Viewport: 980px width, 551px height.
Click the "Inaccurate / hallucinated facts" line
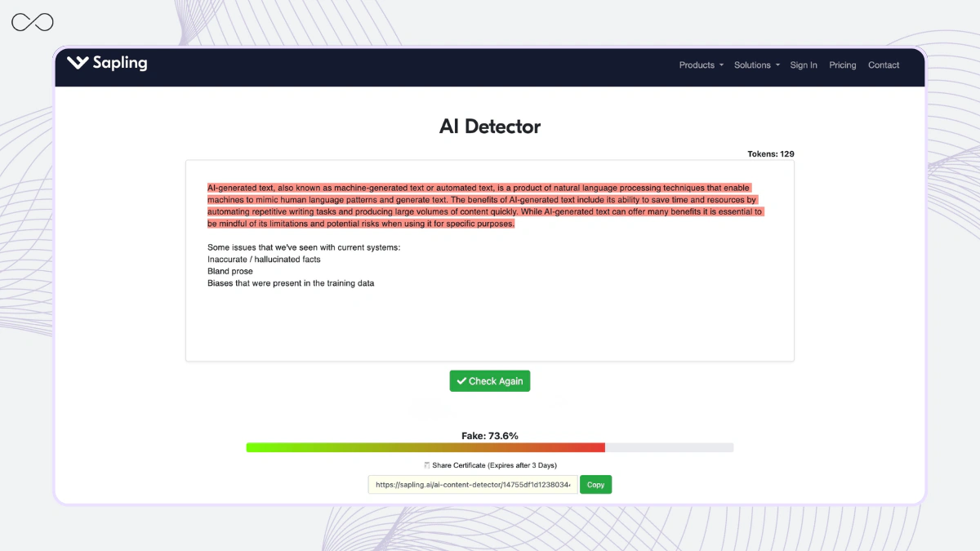pyautogui.click(x=264, y=260)
